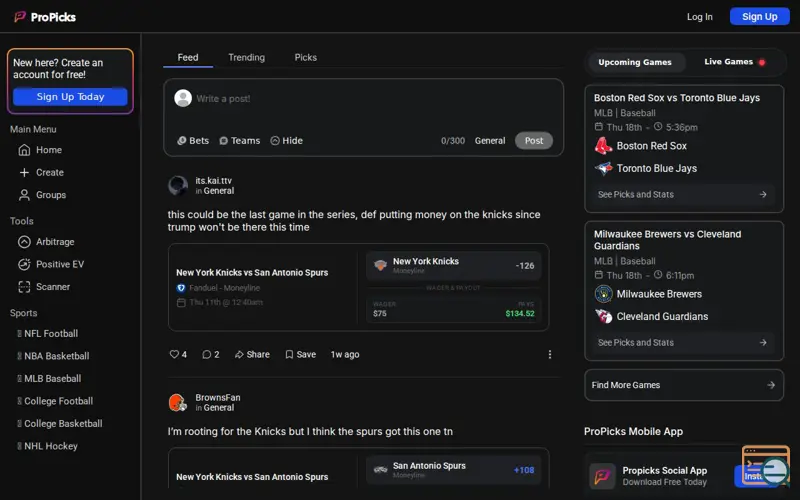The height and width of the screenshot is (500, 800).
Task: Show Live Games tab
Action: [x=734, y=62]
